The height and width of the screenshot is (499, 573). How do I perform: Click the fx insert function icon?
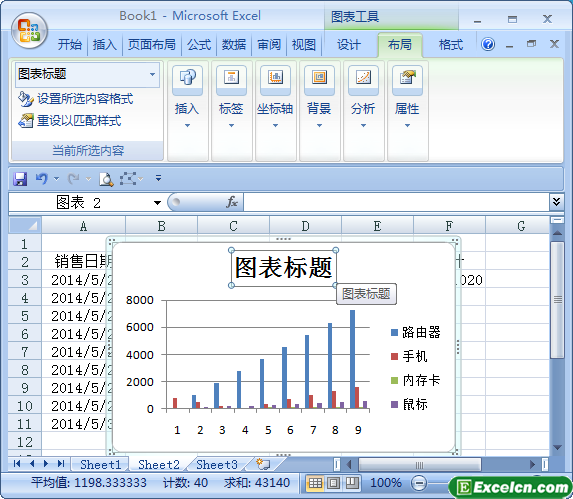pos(232,202)
